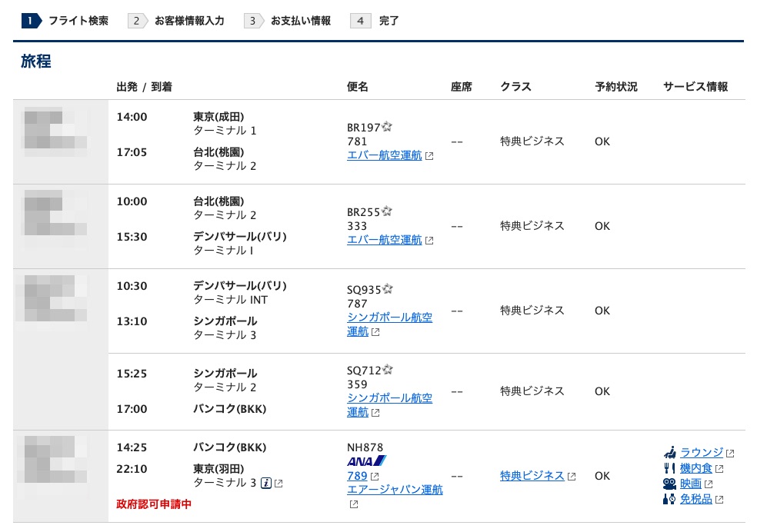Click the 特典ビジネス link for NH878
Screen dimensions: 757x532
click(x=532, y=476)
